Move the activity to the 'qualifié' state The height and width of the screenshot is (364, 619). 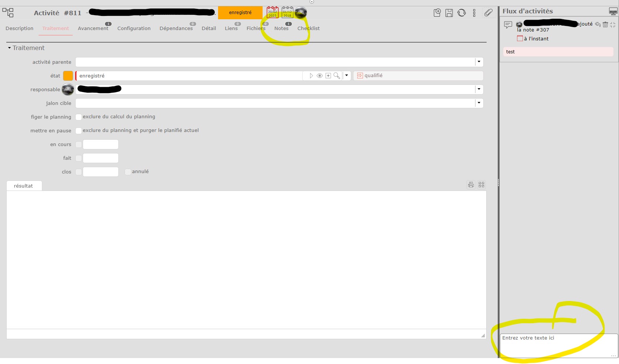click(418, 76)
